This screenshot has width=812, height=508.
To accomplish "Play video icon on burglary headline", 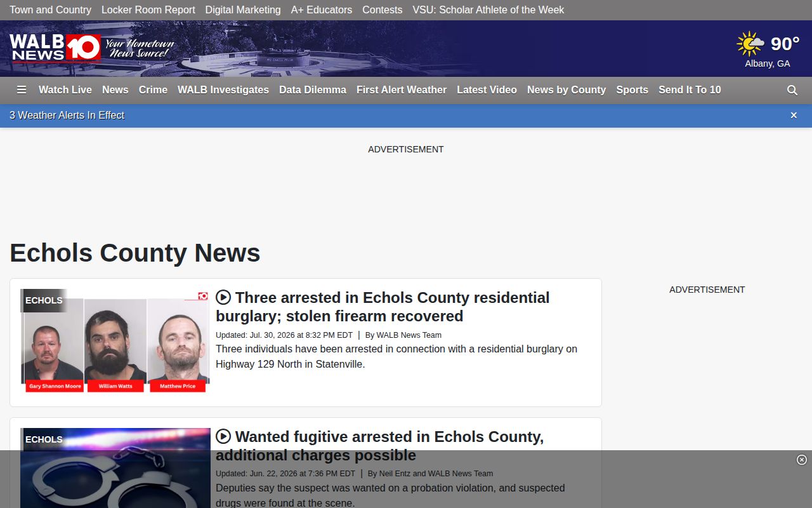I will [223, 297].
